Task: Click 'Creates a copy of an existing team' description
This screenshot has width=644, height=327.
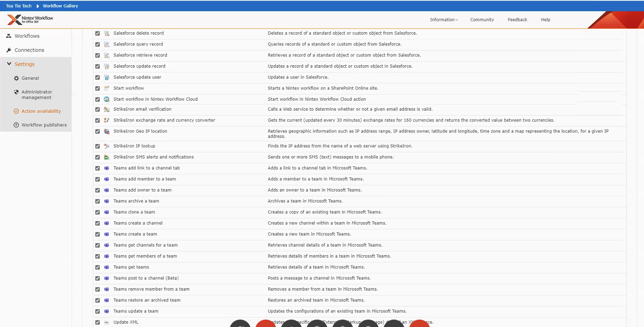Action: click(x=325, y=212)
